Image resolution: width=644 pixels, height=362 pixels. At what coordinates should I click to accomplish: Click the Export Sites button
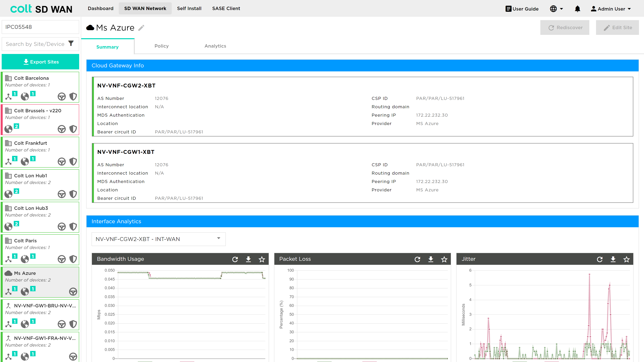point(40,62)
